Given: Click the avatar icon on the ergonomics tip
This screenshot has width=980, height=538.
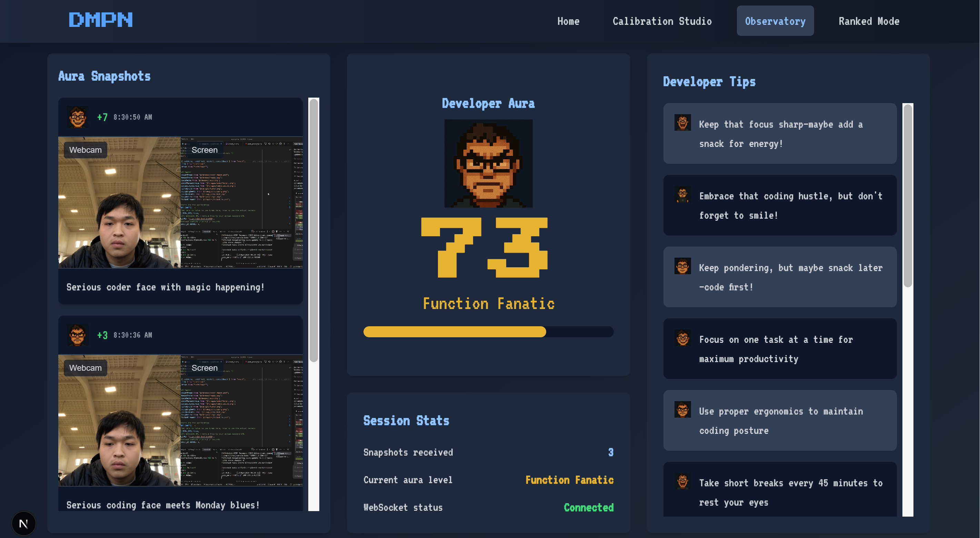Looking at the screenshot, I should pyautogui.click(x=682, y=410).
